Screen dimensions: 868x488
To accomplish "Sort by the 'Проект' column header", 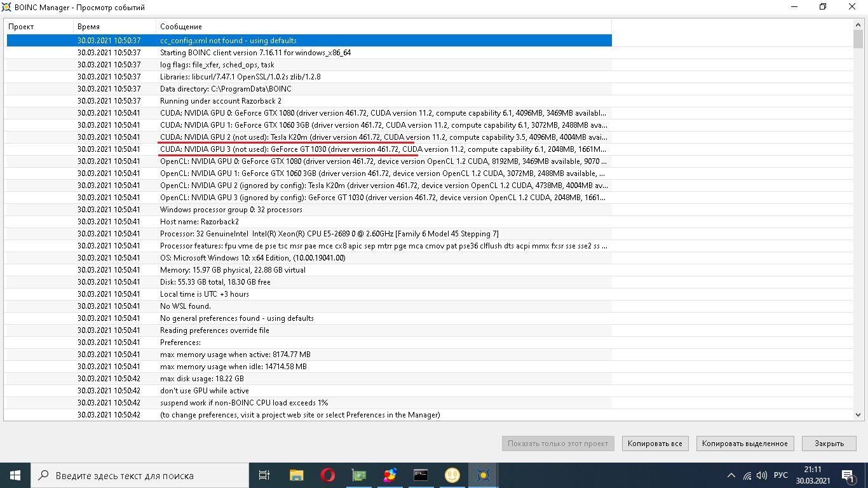I will pos(39,27).
